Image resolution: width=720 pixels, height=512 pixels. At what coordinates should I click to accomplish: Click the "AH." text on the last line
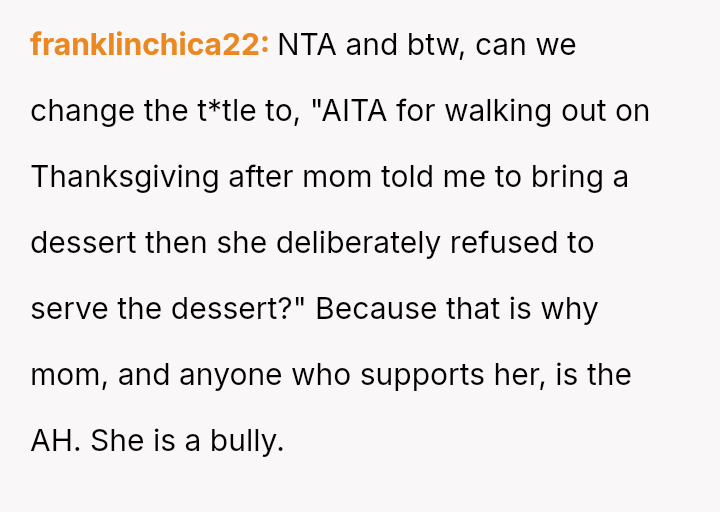click(x=56, y=441)
